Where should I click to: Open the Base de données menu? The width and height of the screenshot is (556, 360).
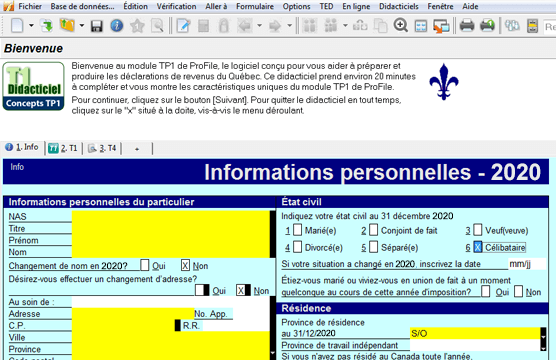82,6
